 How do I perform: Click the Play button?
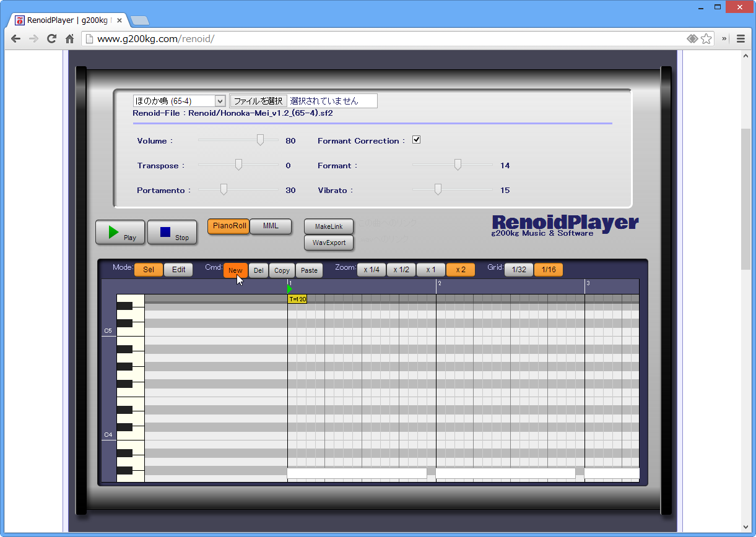coord(120,232)
